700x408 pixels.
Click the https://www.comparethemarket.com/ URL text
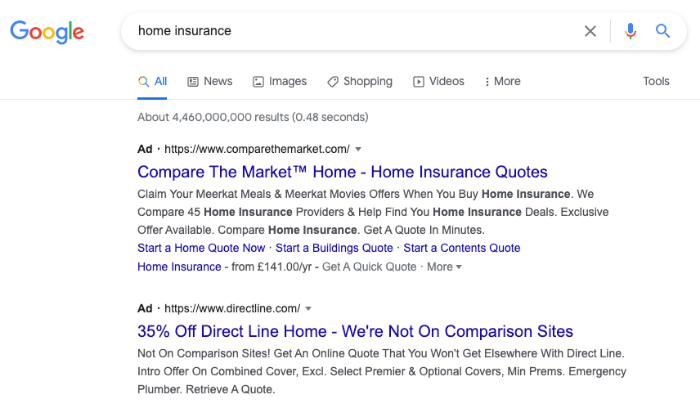257,149
